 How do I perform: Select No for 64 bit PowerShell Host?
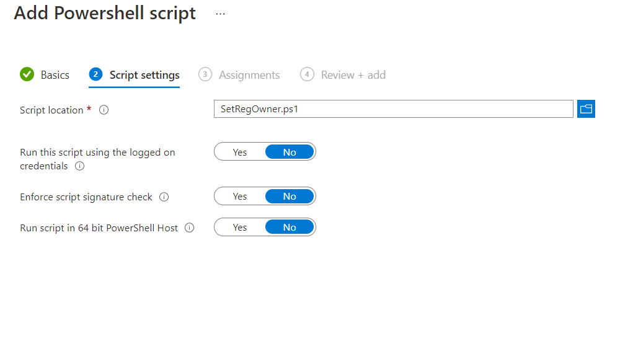point(290,228)
